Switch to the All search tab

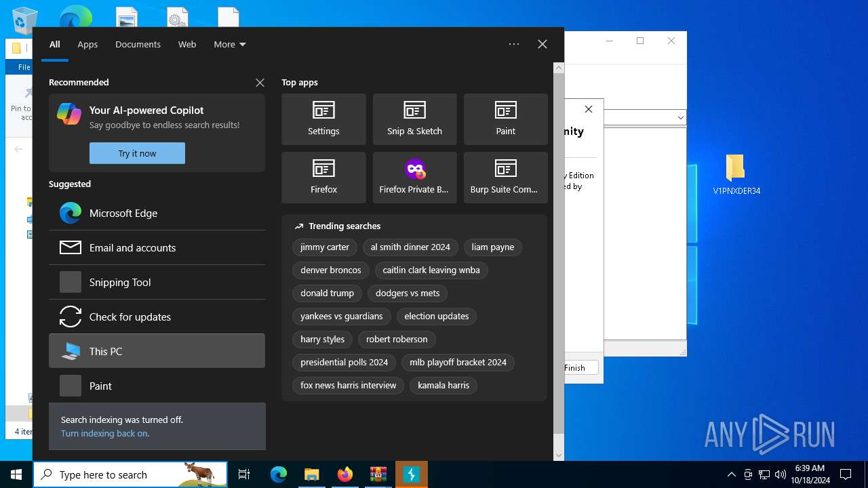click(x=55, y=44)
